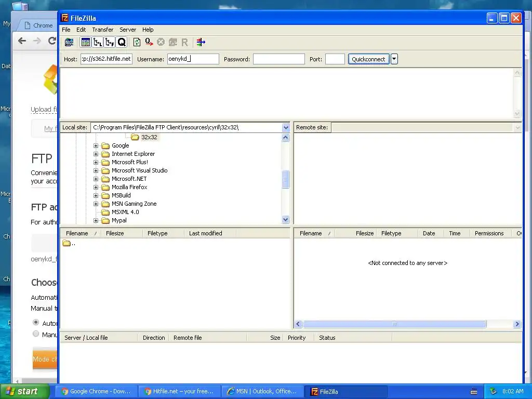The height and width of the screenshot is (399, 532).
Task: Sort local files by Filename column
Action: click(x=81, y=233)
